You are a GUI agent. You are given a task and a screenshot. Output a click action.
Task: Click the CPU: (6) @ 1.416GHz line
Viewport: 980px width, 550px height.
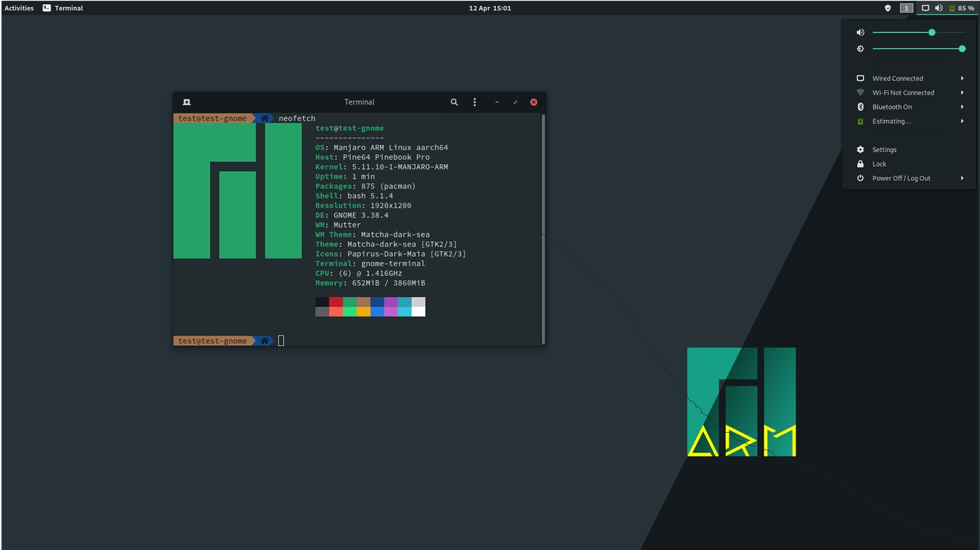pos(359,274)
